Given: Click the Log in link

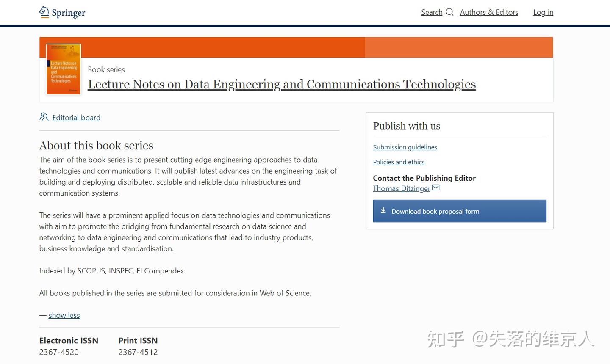Looking at the screenshot, I should pyautogui.click(x=543, y=12).
